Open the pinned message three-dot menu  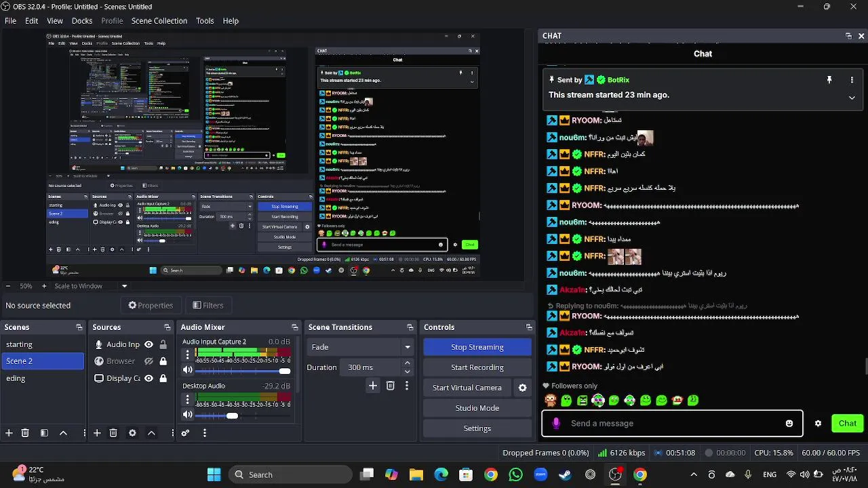[852, 80]
